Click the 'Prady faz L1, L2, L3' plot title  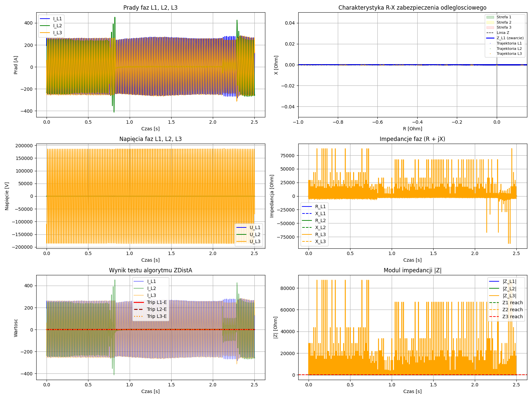(150, 8)
